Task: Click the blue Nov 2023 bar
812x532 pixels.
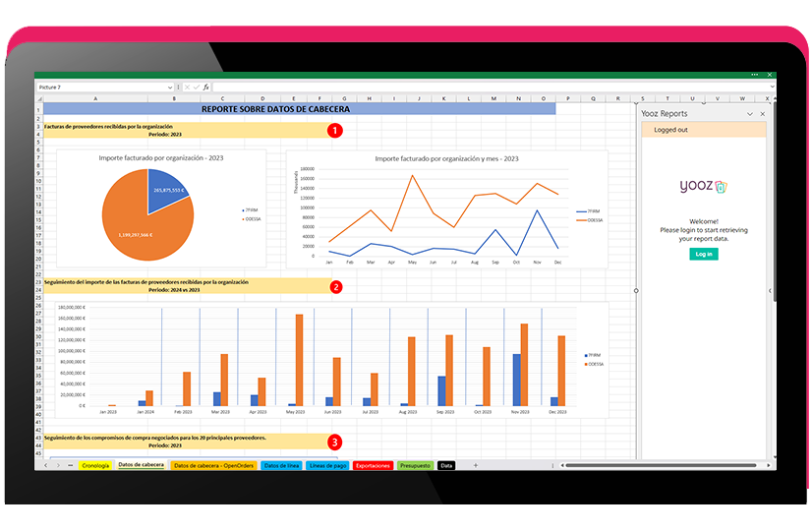Action: click(516, 380)
